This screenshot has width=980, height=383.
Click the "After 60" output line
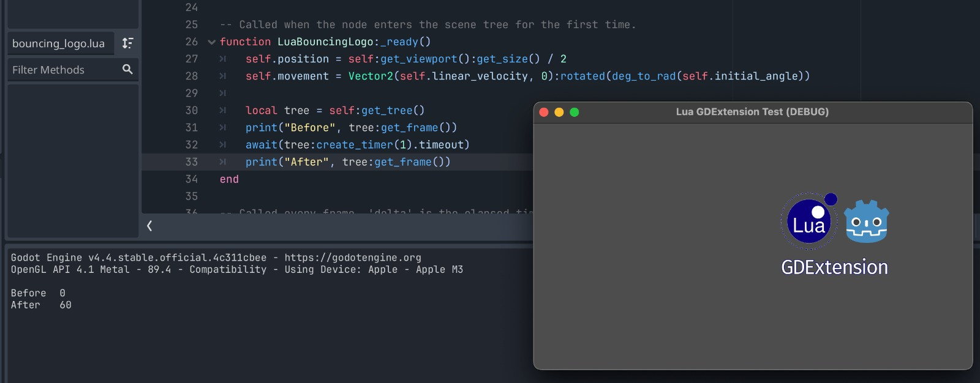(x=41, y=305)
